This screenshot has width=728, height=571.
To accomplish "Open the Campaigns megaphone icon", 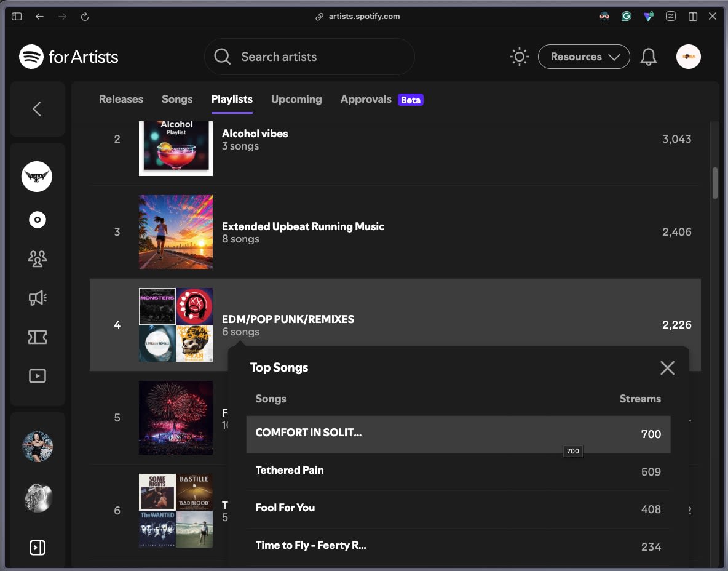I will 37,298.
